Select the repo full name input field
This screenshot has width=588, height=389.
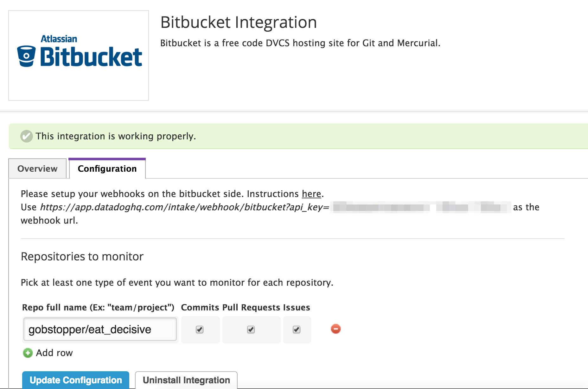coord(100,329)
